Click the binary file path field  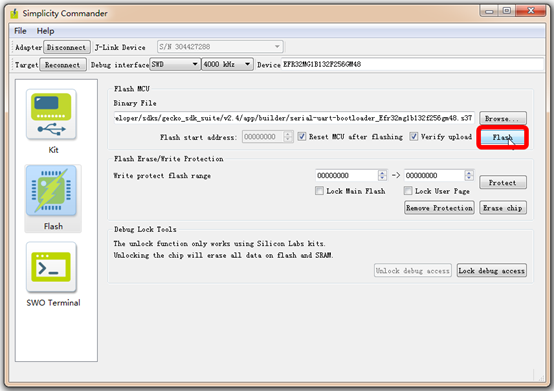pos(294,118)
